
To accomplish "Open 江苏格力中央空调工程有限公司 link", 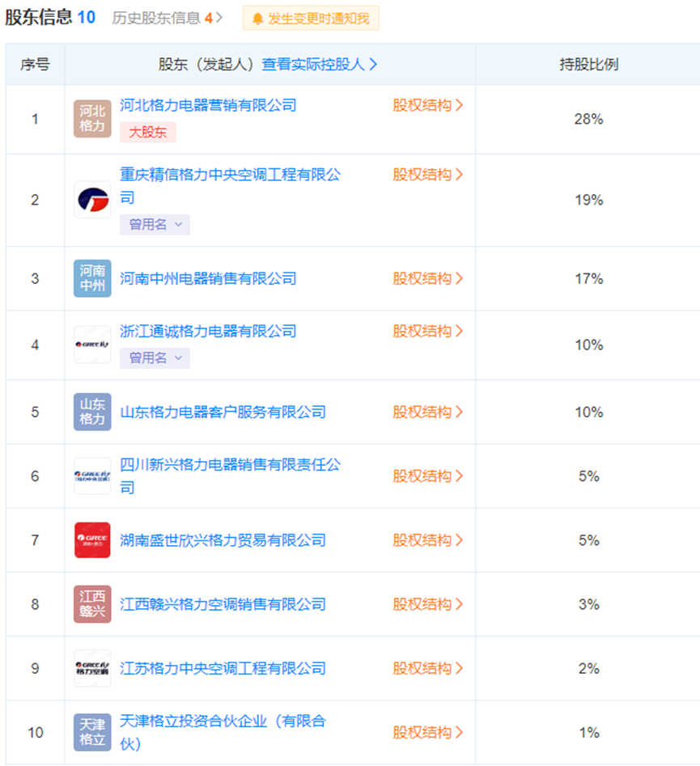I will point(223,668).
